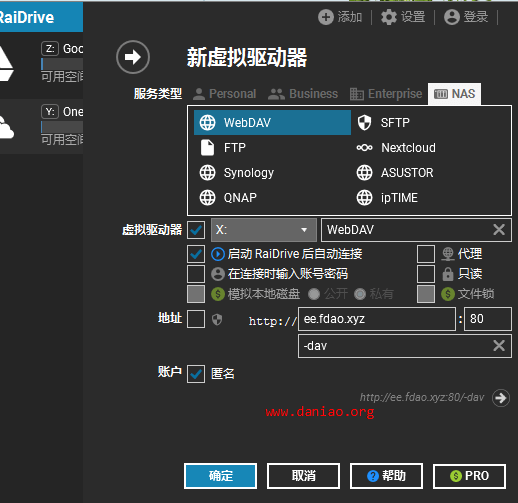Select the 公开 radio button

tap(314, 294)
